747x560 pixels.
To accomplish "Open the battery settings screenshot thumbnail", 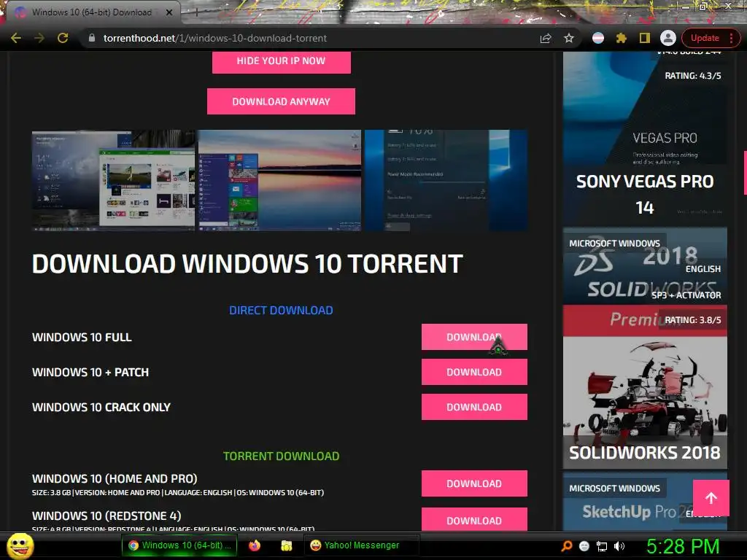I will tap(446, 181).
